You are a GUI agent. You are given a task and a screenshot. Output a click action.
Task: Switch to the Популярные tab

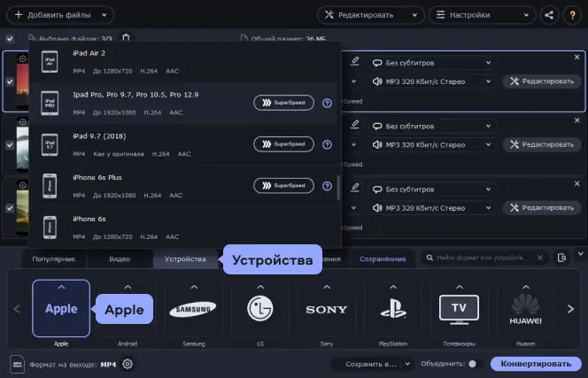(54, 258)
